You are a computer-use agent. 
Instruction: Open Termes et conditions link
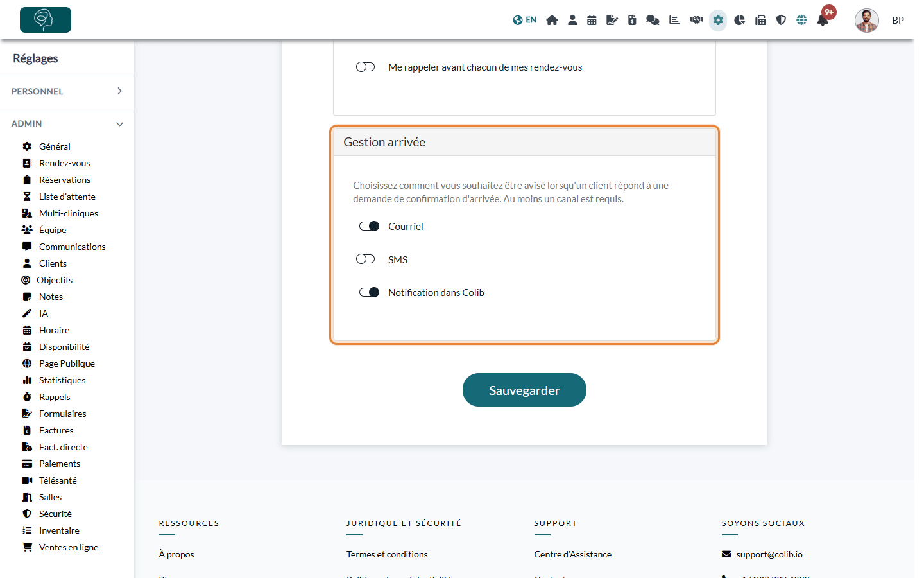(387, 554)
